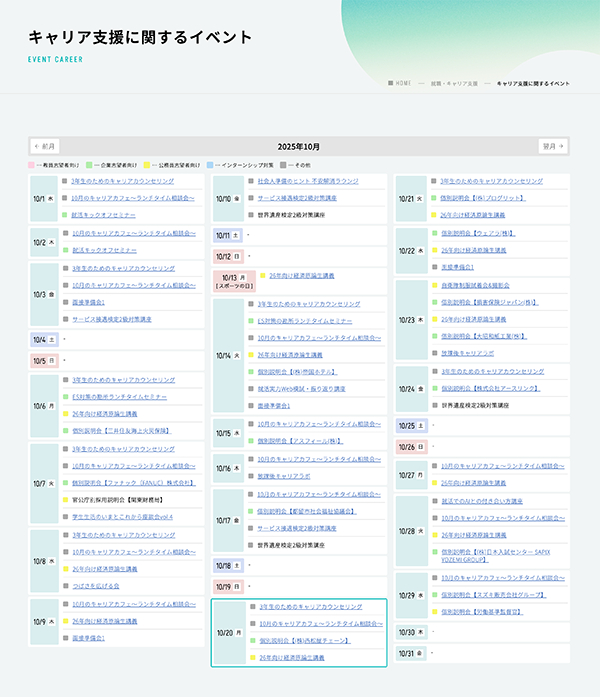Viewport: 600px width, 697px height.
Task: Click yellow marker beside 10/13 event
Action: point(263,275)
